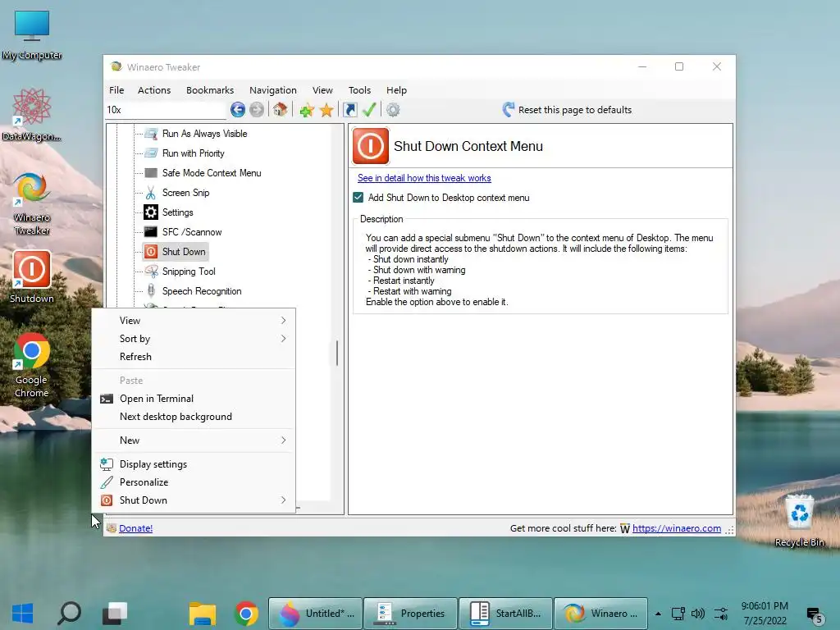Open the Windows Start button
The image size is (840, 630).
22,614
